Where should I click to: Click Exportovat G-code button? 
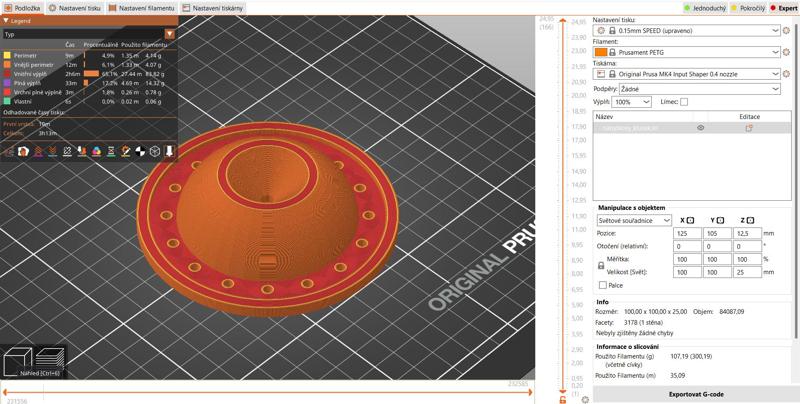[x=696, y=394]
